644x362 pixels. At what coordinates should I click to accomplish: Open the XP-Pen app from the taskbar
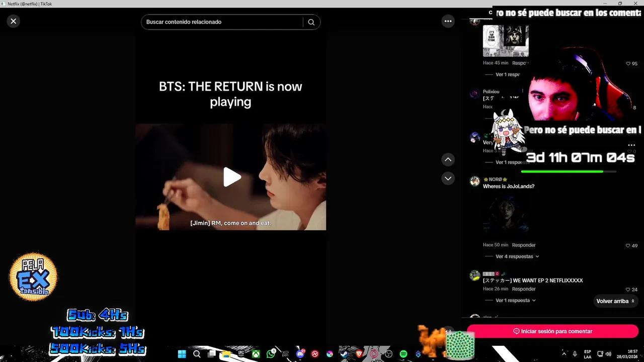pos(285,354)
